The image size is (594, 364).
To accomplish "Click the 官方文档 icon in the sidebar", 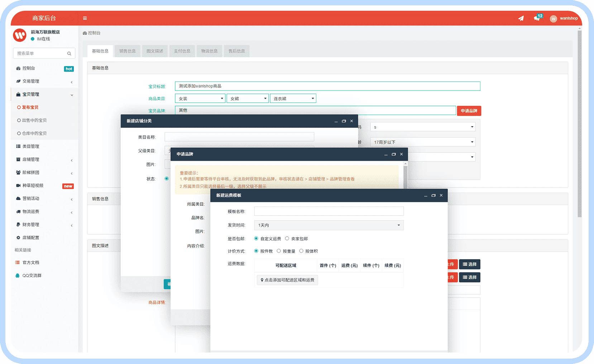I will click(x=18, y=262).
